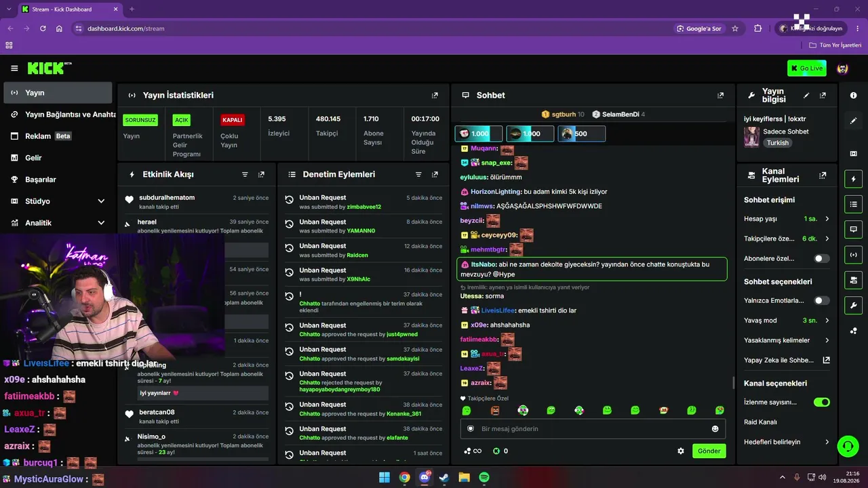Toggle the list widget icon in the right rail
Image resolution: width=868 pixels, height=488 pixels.
click(x=853, y=204)
